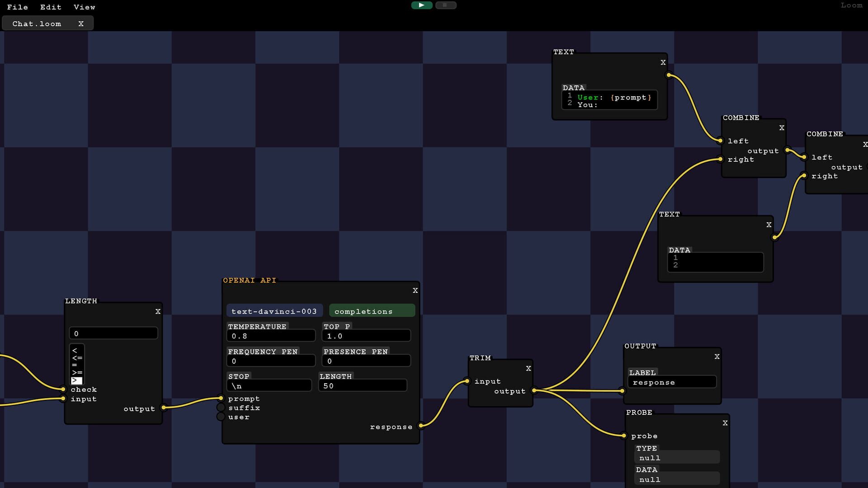Edit the STOP field containing \n

(269, 385)
